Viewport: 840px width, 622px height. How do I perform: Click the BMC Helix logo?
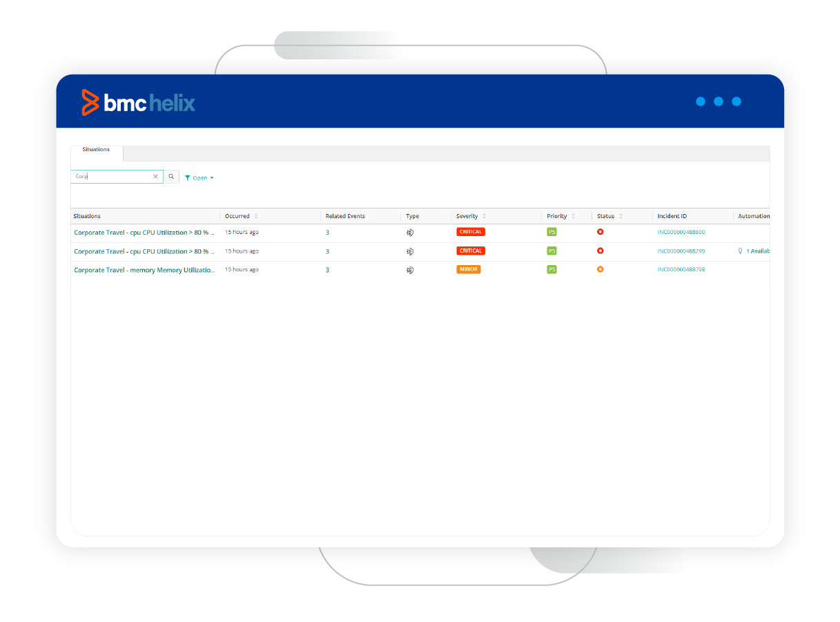138,103
